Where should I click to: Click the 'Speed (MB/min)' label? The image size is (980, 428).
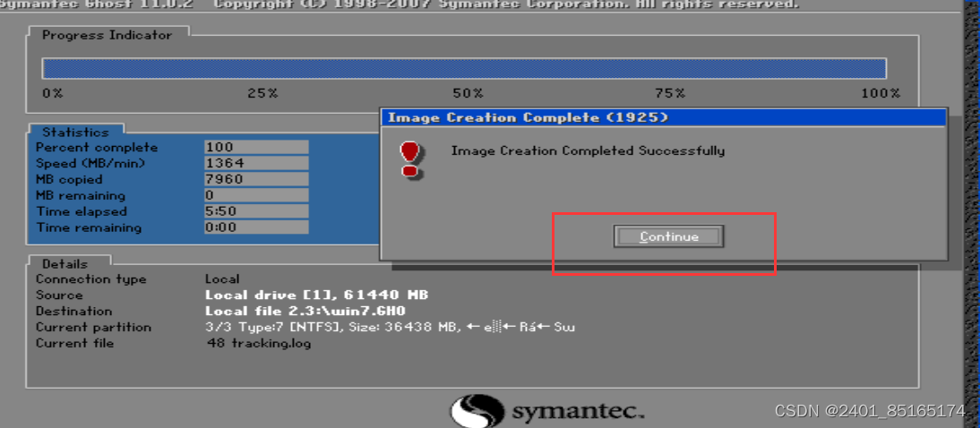pos(90,163)
